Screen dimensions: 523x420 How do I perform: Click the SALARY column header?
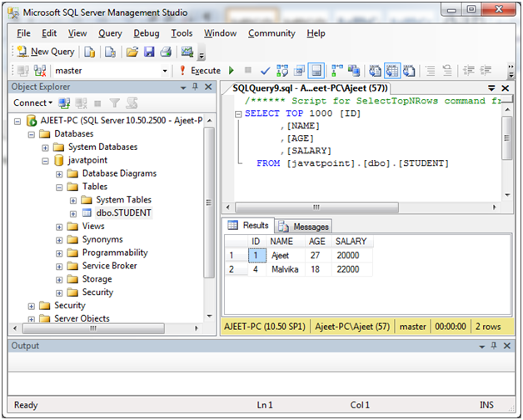click(x=352, y=242)
